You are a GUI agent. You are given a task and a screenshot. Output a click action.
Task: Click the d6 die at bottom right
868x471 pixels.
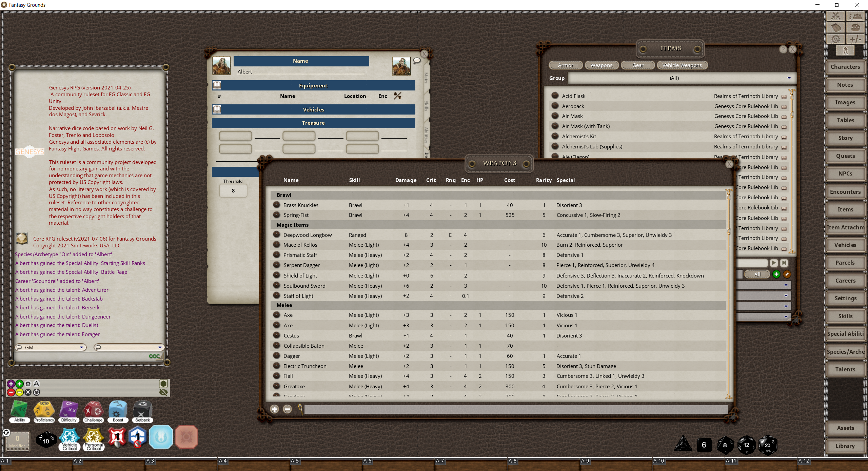tap(704, 445)
